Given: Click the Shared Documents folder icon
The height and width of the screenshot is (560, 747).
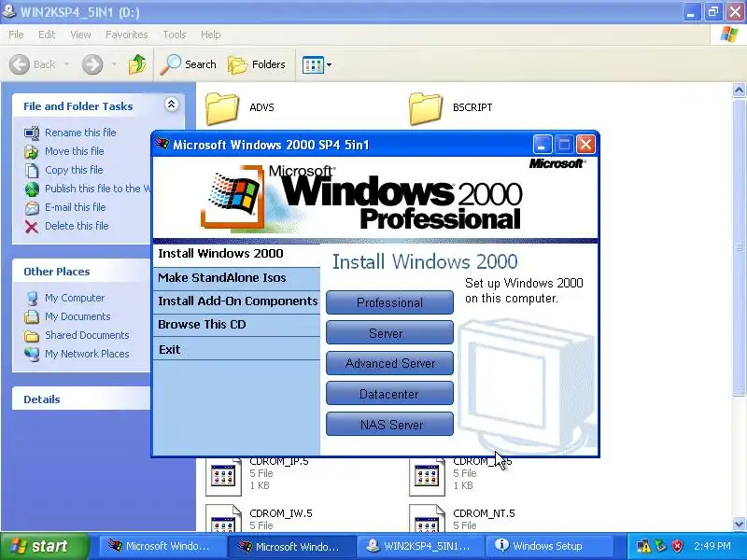Looking at the screenshot, I should [x=32, y=336].
